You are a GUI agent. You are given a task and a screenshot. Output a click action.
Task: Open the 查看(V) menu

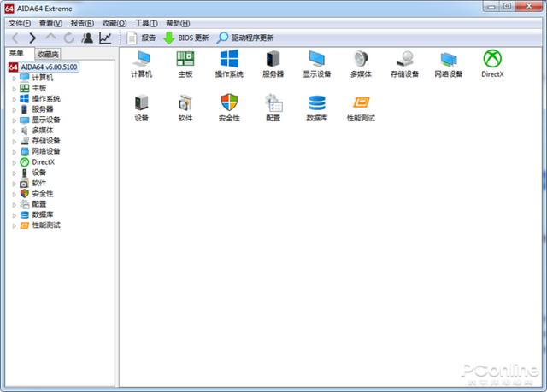coord(50,23)
